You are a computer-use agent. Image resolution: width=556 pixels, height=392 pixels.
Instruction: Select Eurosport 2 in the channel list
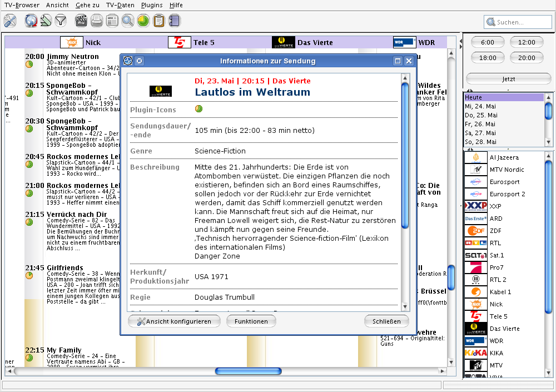504,194
